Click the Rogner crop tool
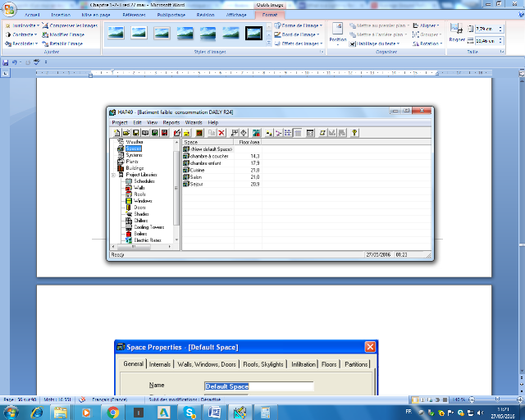This screenshot has width=525, height=420. tap(457, 33)
